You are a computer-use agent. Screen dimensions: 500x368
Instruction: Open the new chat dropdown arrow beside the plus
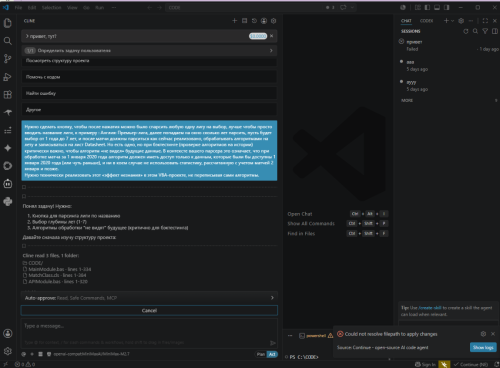tap(452, 21)
